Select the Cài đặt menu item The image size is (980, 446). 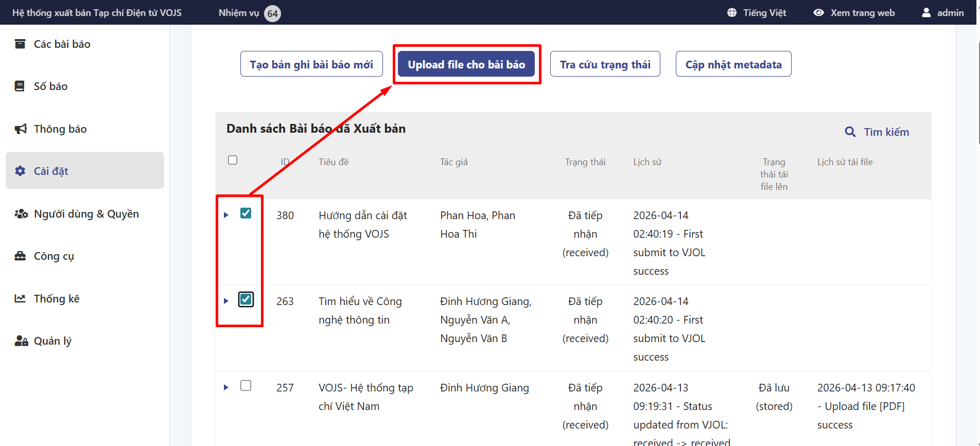(x=85, y=170)
